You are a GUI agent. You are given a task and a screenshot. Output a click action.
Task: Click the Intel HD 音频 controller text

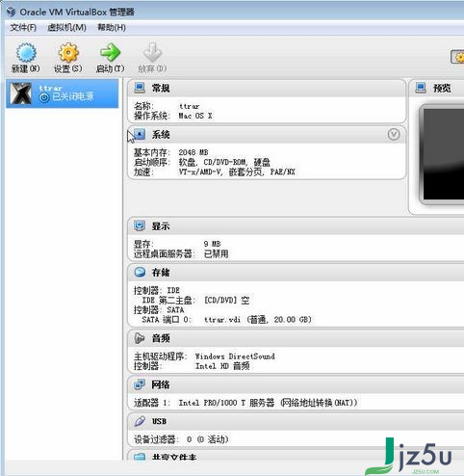[x=222, y=366]
